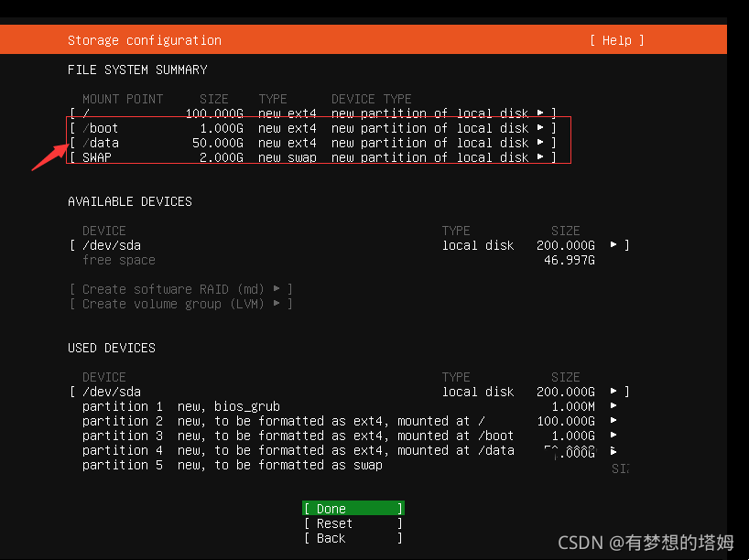Select the /data mount point entry
The width and height of the screenshot is (749, 560).
(313, 143)
